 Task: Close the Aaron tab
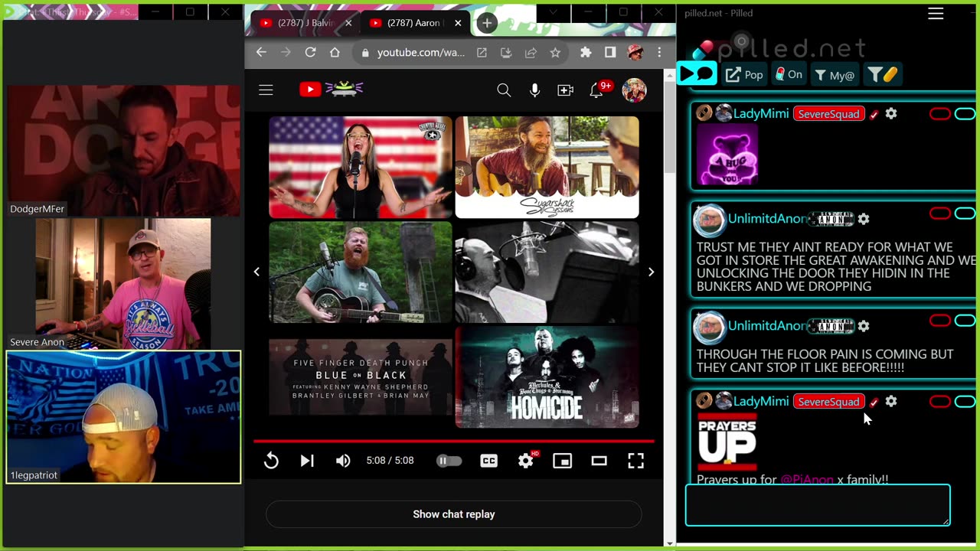click(458, 23)
